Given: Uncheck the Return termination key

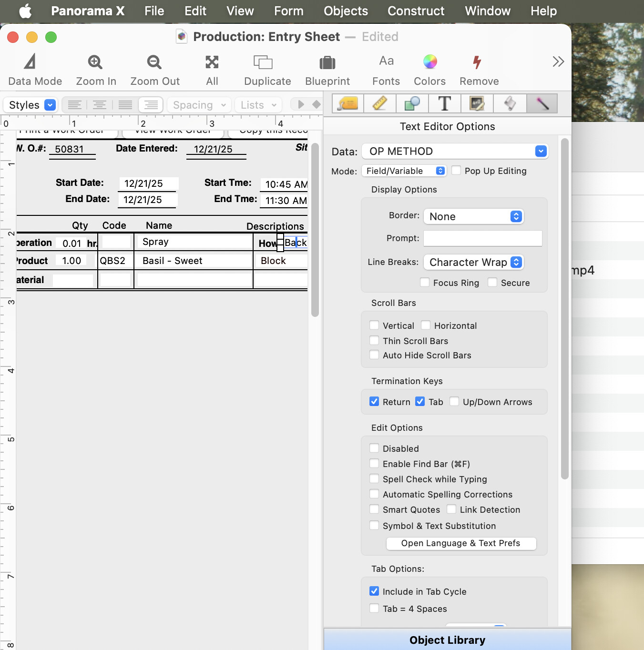Looking at the screenshot, I should pos(375,402).
